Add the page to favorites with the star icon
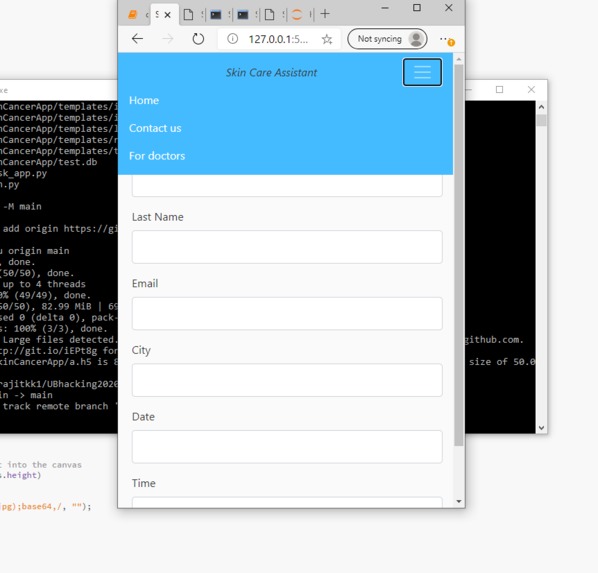The image size is (598, 573). [327, 39]
